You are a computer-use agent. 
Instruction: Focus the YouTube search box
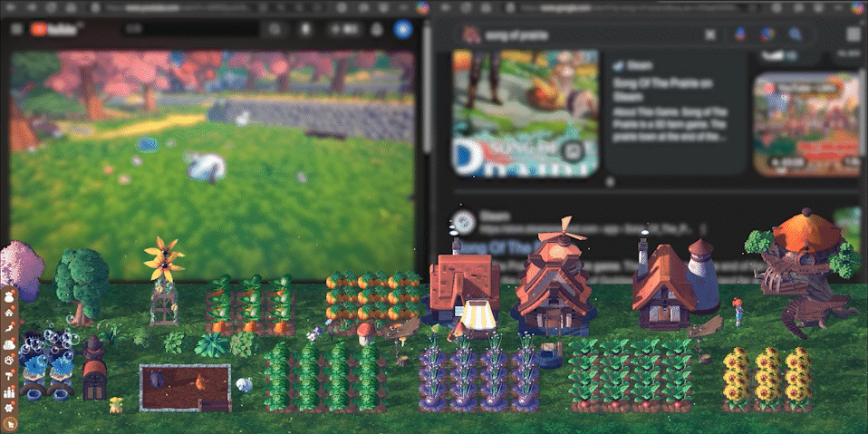[x=190, y=29]
